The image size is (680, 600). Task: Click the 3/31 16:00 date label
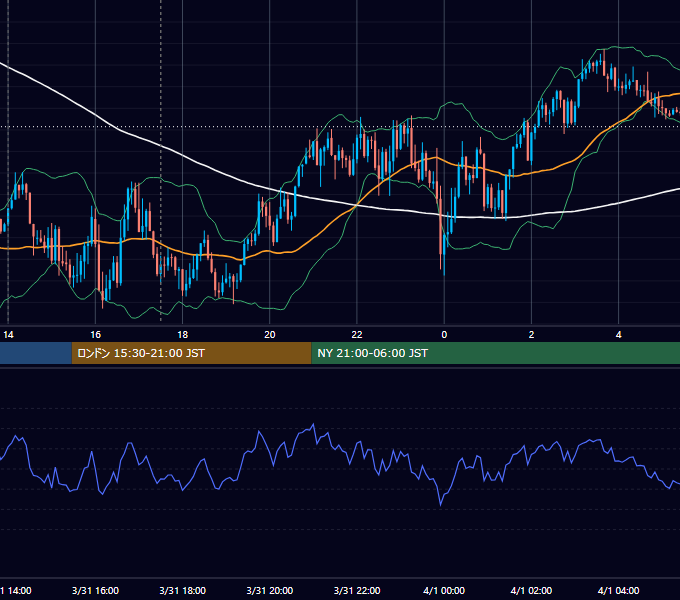[95, 590]
